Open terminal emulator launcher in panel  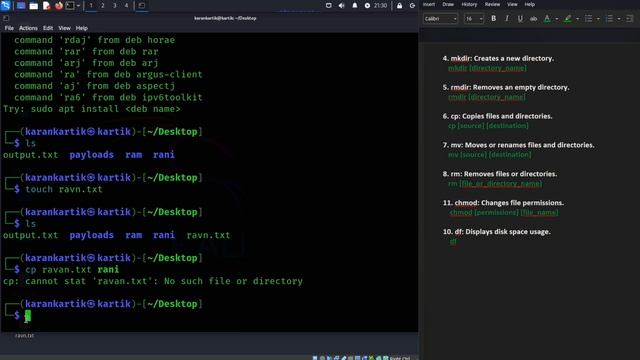pyautogui.click(x=70, y=6)
